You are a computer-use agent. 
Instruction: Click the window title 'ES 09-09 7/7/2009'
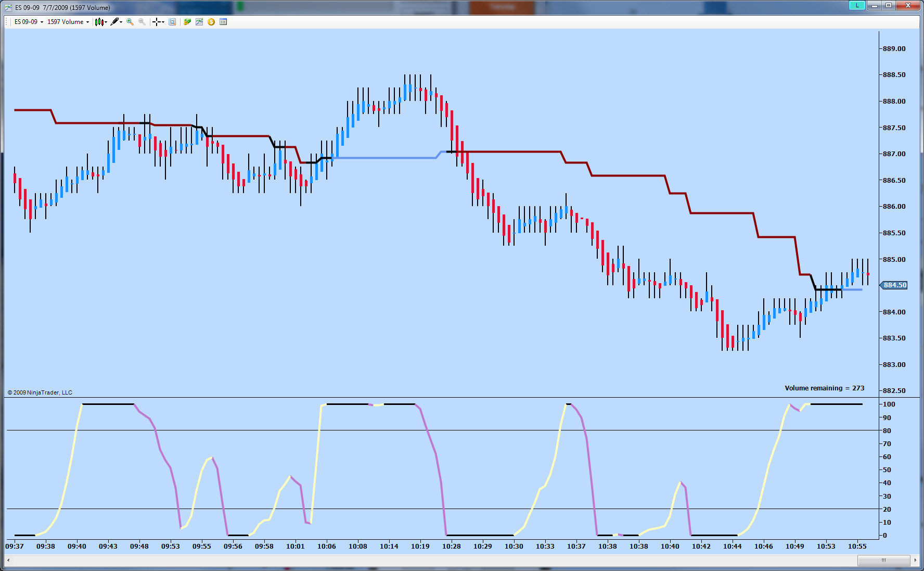pyautogui.click(x=42, y=8)
